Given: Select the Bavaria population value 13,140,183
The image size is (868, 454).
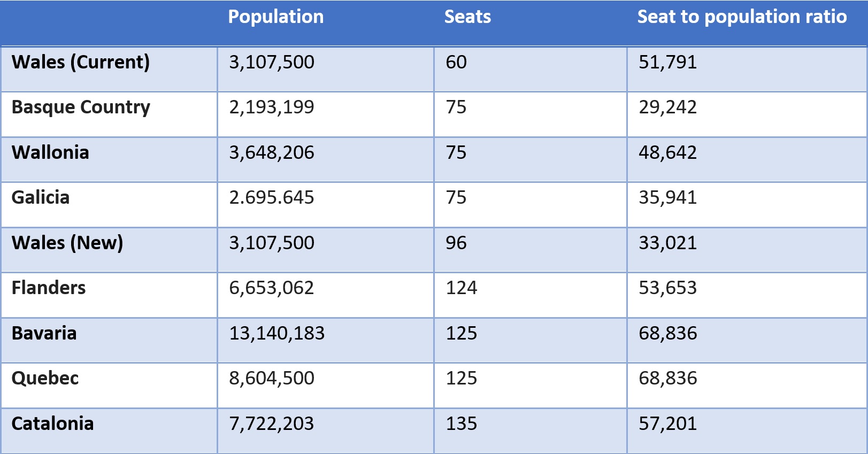Looking at the screenshot, I should (277, 333).
